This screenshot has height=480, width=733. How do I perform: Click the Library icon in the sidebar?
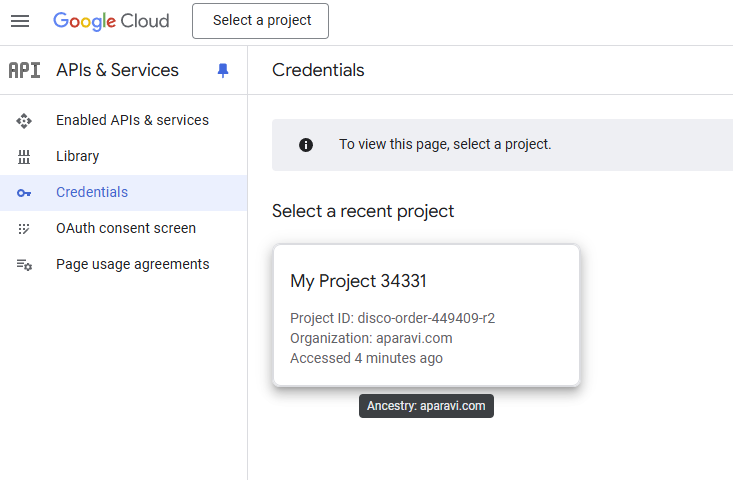tap(24, 157)
